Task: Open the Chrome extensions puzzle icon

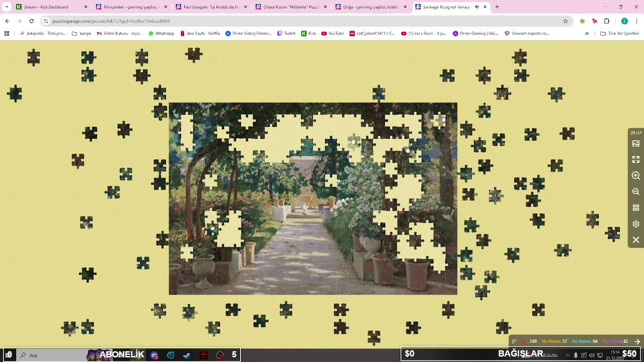Action: coord(607,21)
